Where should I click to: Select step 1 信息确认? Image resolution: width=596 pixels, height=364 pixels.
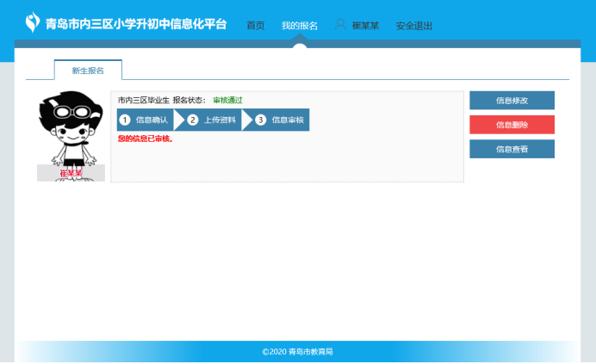(146, 120)
